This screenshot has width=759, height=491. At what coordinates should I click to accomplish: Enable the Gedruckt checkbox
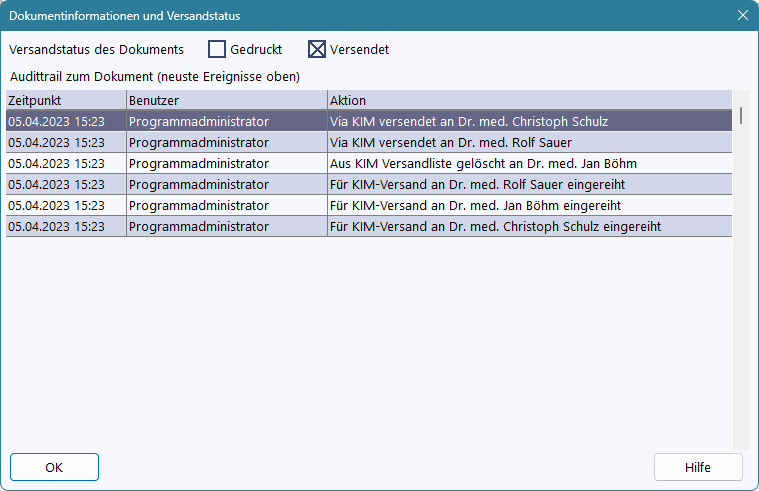tap(217, 49)
